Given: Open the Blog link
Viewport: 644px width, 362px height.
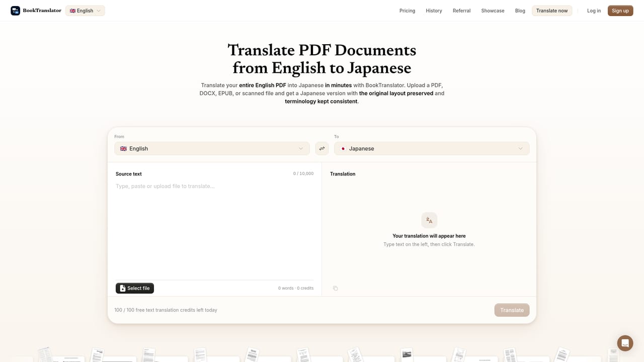Looking at the screenshot, I should [520, 11].
